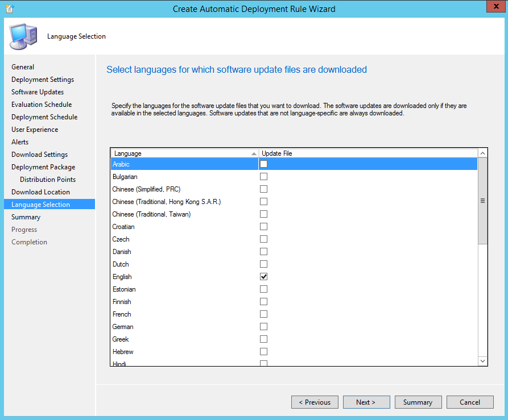Viewport: 508px width, 420px height.
Task: Click the language list scrollbar thumb
Action: tap(482, 201)
